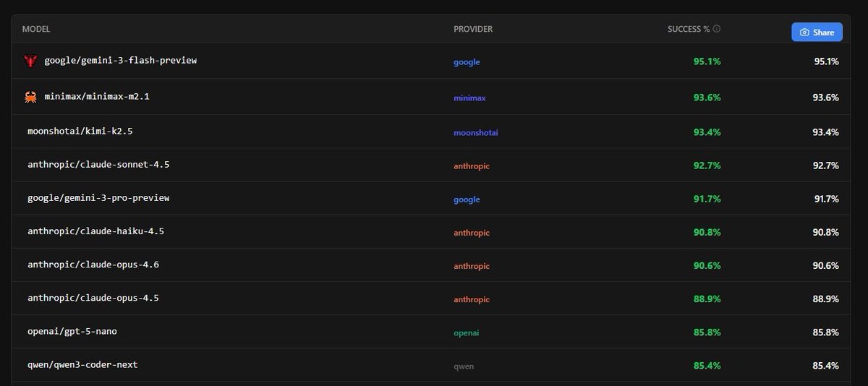This screenshot has height=386, width=868.
Task: Click the google provider link in the gemini-3-pro-preview row
Action: (x=467, y=200)
